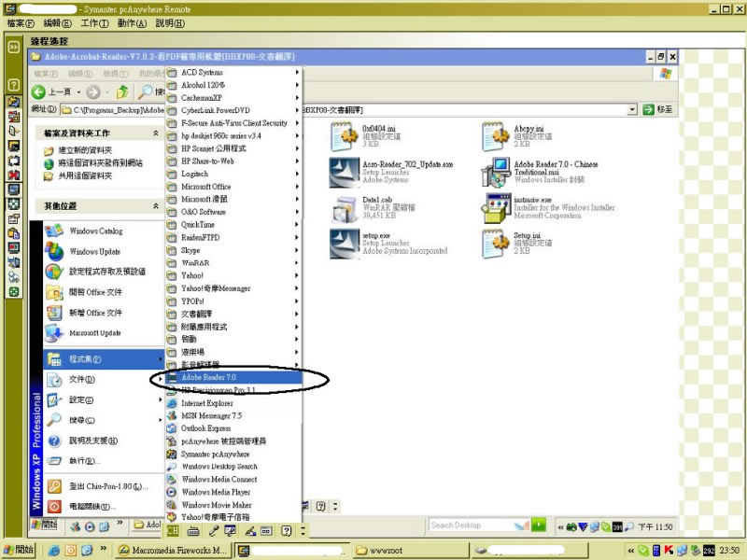The height and width of the screenshot is (560, 747).
Task: Click the Explorer forward arrow button
Action: click(x=93, y=91)
